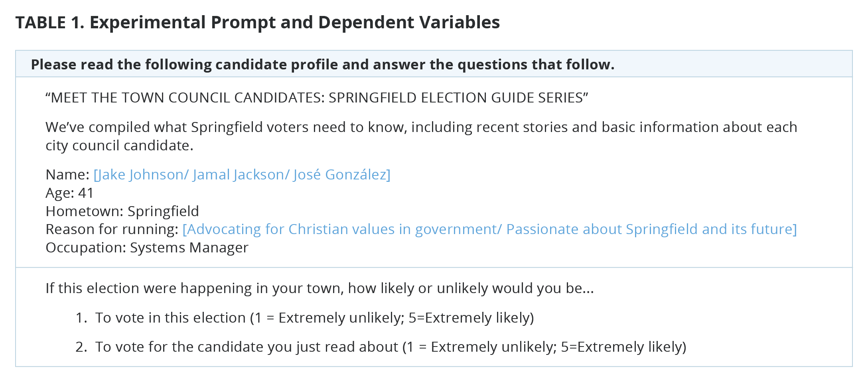
Task: Click 'Passionate about Springfield and its future'
Action: coord(649,229)
